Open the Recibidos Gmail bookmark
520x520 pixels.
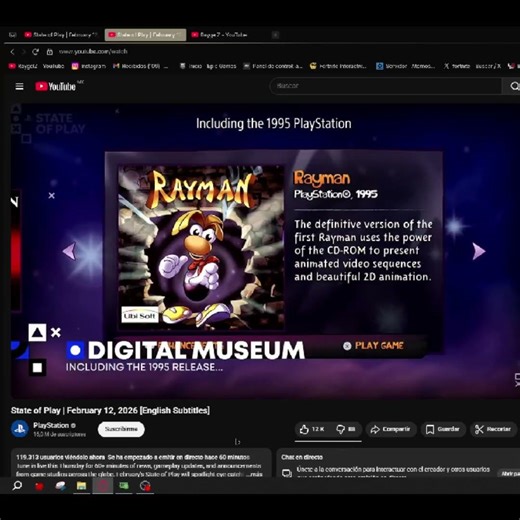click(x=140, y=66)
